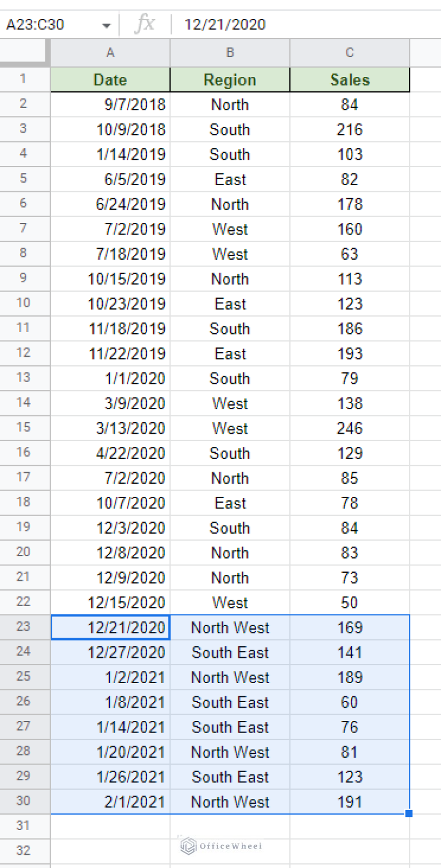
Task: Select the sales value 191 cell
Action: pyautogui.click(x=350, y=802)
